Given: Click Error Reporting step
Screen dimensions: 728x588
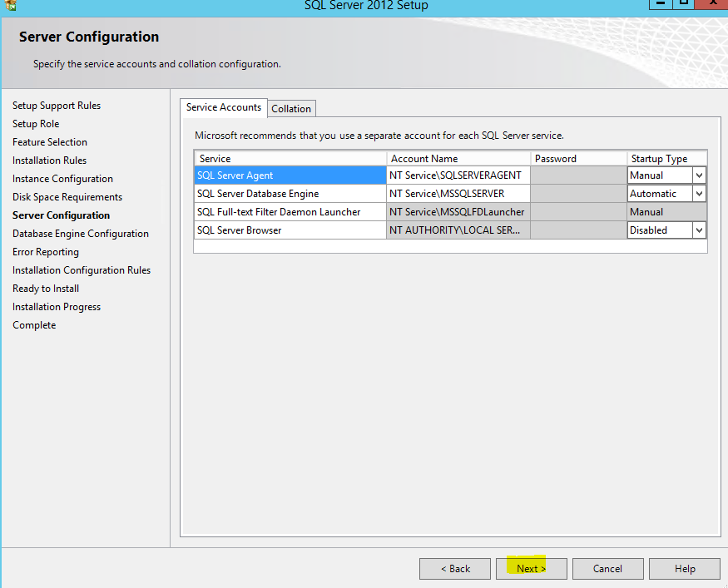Looking at the screenshot, I should (x=46, y=252).
